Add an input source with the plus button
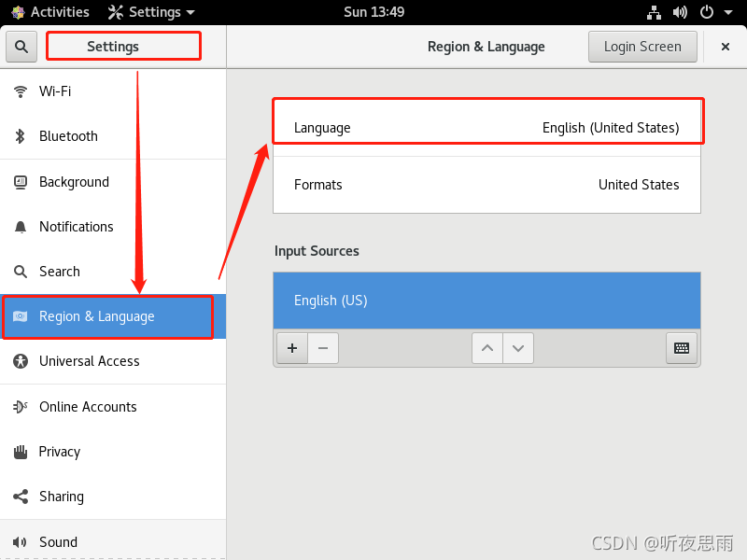 tap(292, 348)
